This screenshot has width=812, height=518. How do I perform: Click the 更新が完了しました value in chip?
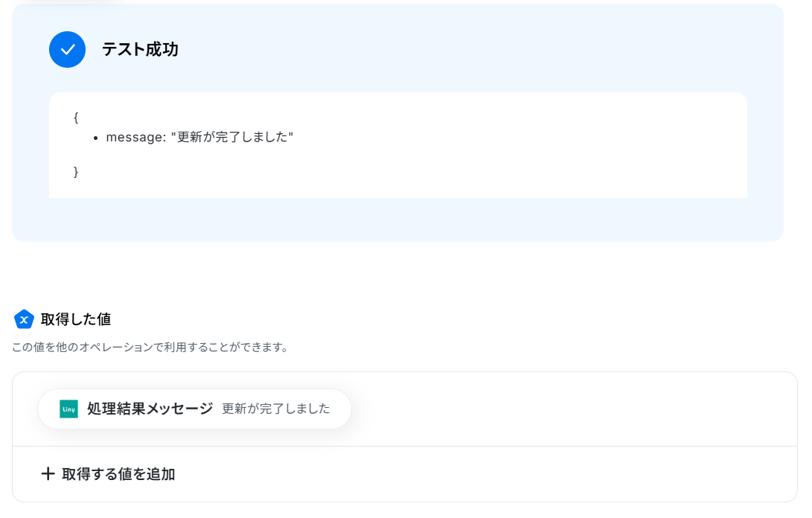click(x=275, y=409)
